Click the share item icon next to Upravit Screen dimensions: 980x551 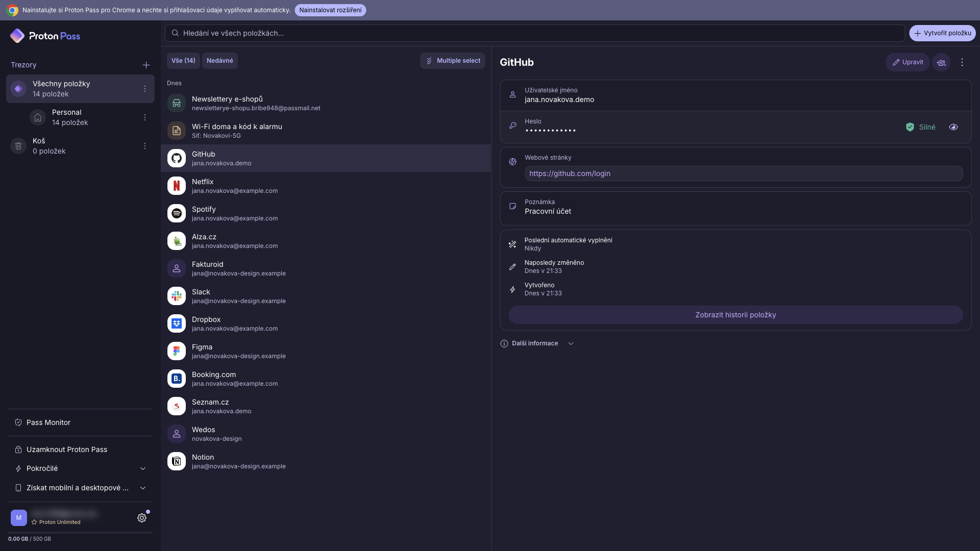pyautogui.click(x=941, y=62)
